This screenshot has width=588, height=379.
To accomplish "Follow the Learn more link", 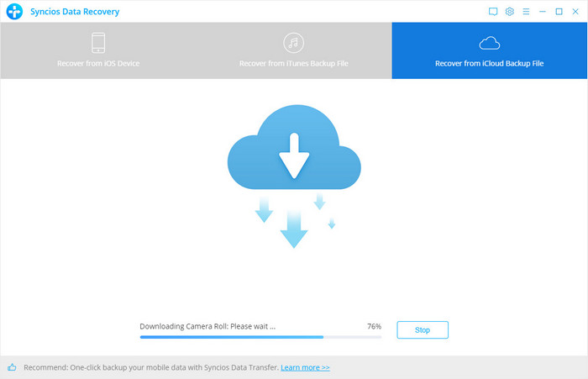I will [x=305, y=367].
